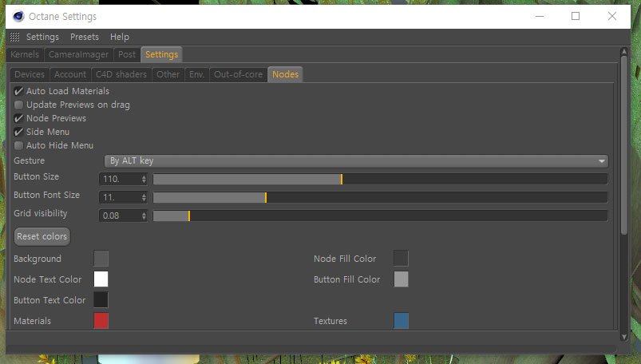Open the Node Fill Color swatch
The width and height of the screenshot is (641, 364).
pos(401,259)
